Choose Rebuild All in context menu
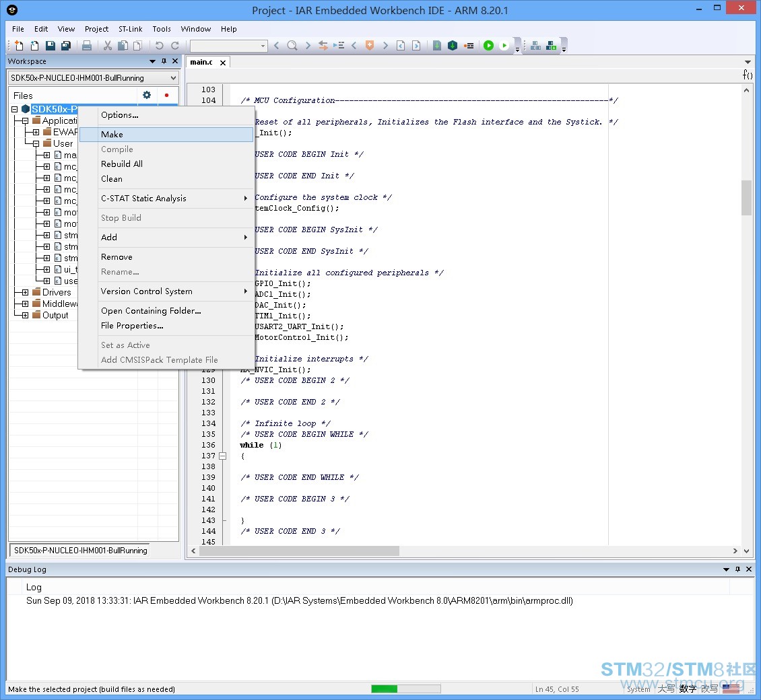This screenshot has width=761, height=700. 166,164
